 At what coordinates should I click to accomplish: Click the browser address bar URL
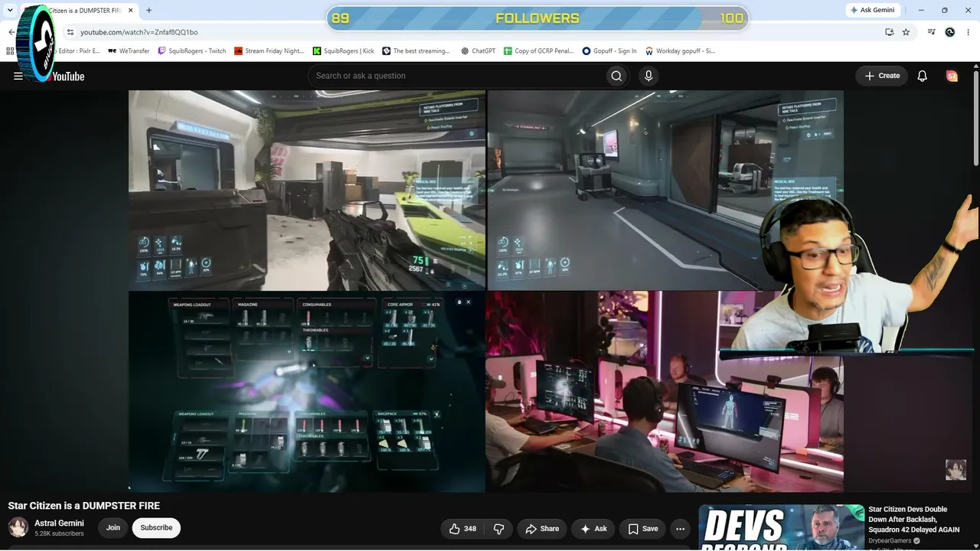139,32
